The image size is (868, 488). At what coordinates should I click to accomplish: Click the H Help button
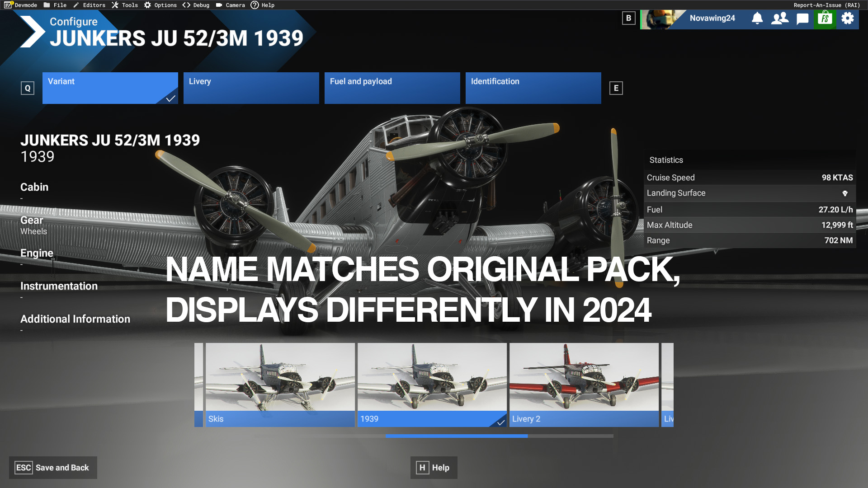(434, 468)
